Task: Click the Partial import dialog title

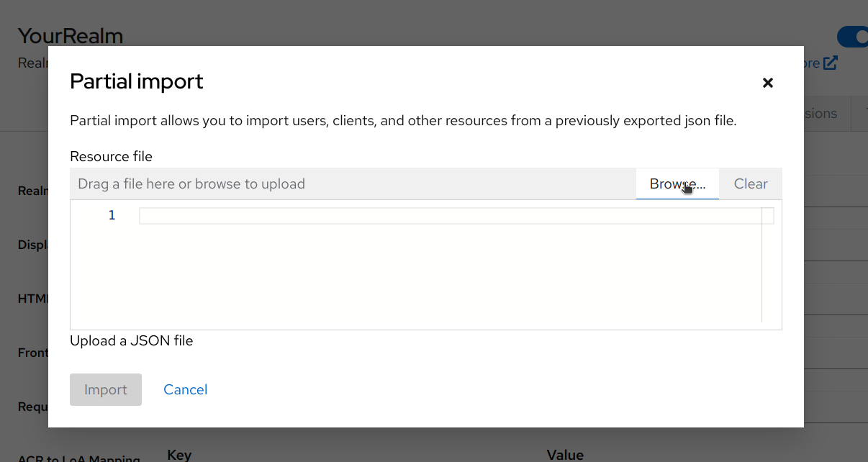Action: coord(137,82)
